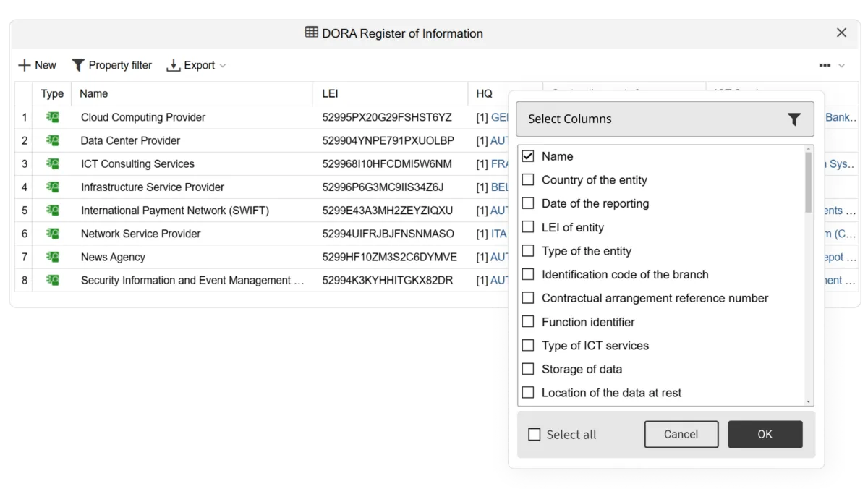The width and height of the screenshot is (868, 489).
Task: Open the GE HQ link in row 1
Action: pyautogui.click(x=500, y=117)
